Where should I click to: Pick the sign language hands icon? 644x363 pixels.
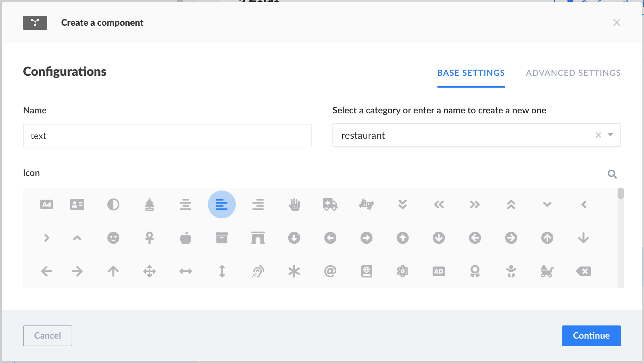(x=367, y=204)
